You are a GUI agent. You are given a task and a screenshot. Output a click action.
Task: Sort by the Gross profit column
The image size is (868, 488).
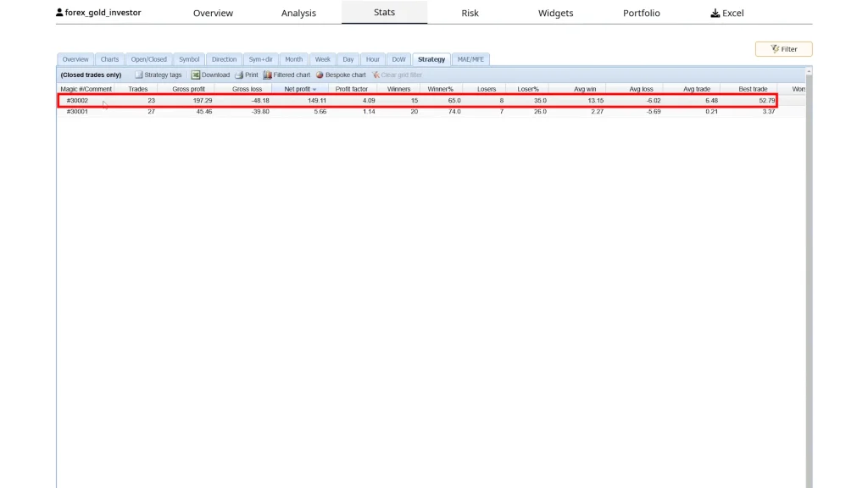[x=188, y=89]
